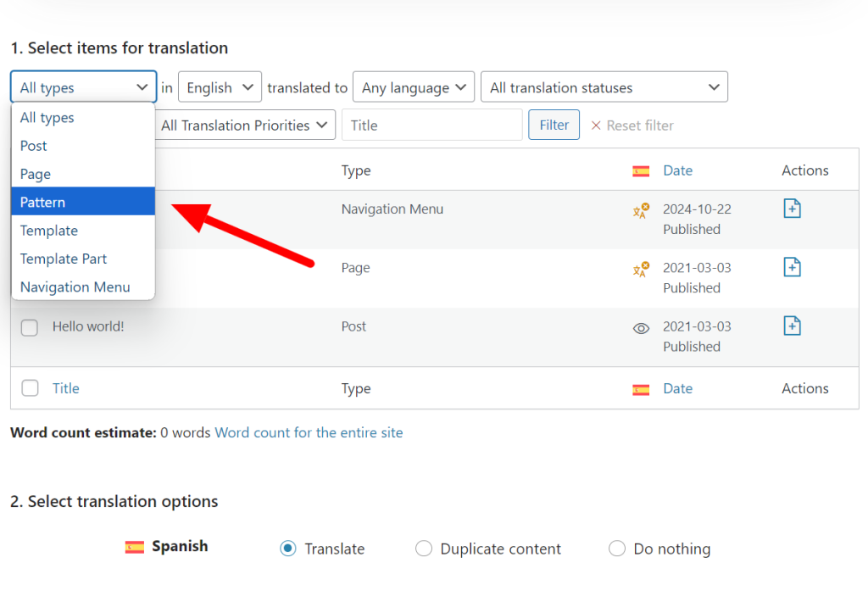Click needs-translation status icon in Page row
868x607 pixels.
tap(641, 269)
